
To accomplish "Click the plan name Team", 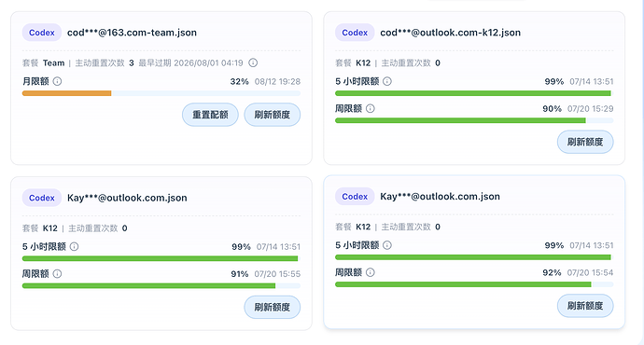I will (54, 62).
